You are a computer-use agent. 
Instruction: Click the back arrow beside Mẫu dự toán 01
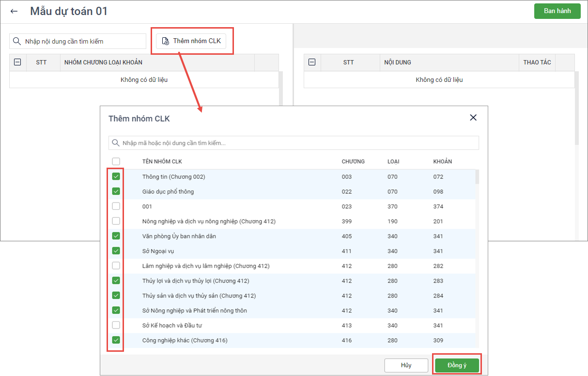pos(14,11)
